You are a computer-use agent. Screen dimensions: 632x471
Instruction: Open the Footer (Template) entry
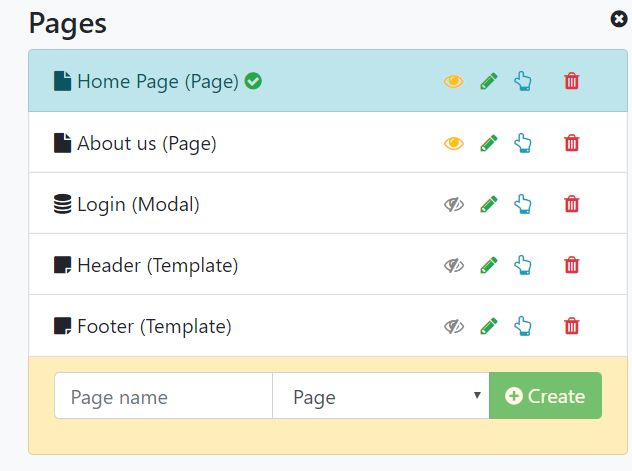(154, 326)
